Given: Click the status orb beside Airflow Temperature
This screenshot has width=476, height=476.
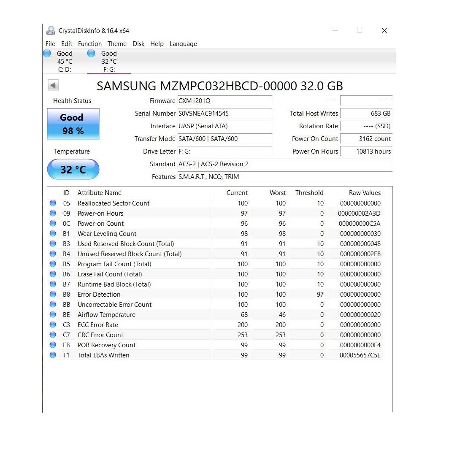Looking at the screenshot, I should pos(53,314).
